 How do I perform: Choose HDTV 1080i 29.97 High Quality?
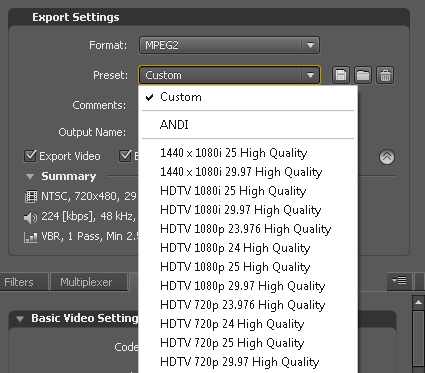click(x=248, y=210)
